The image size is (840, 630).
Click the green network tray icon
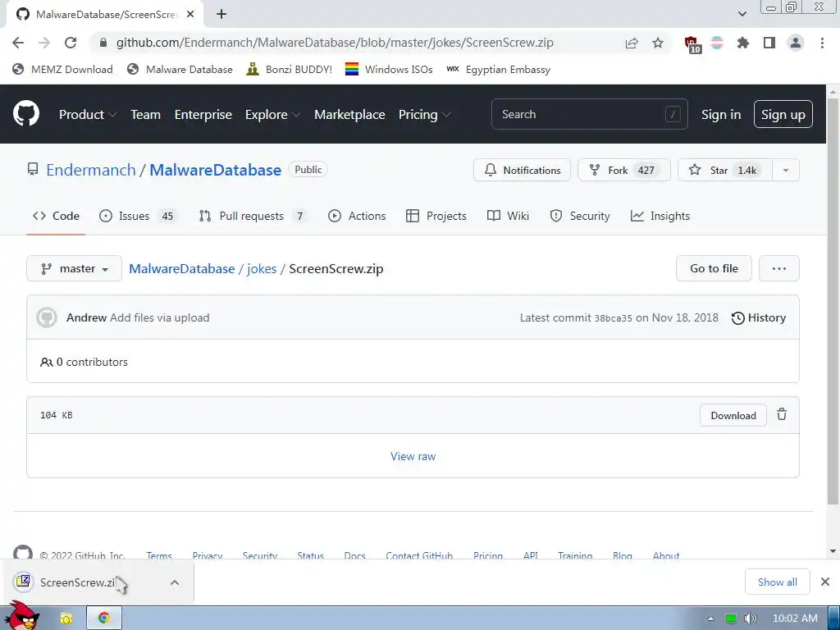pyautogui.click(x=730, y=619)
